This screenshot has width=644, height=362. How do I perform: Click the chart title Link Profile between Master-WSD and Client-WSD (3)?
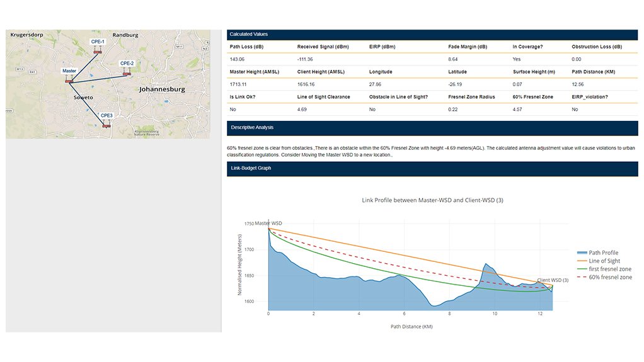tap(432, 200)
